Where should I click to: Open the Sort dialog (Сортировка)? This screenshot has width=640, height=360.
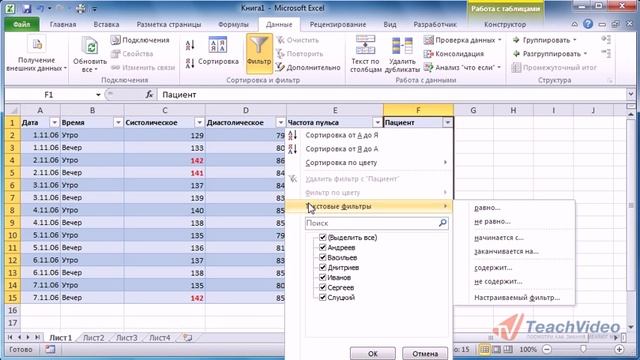[218, 51]
